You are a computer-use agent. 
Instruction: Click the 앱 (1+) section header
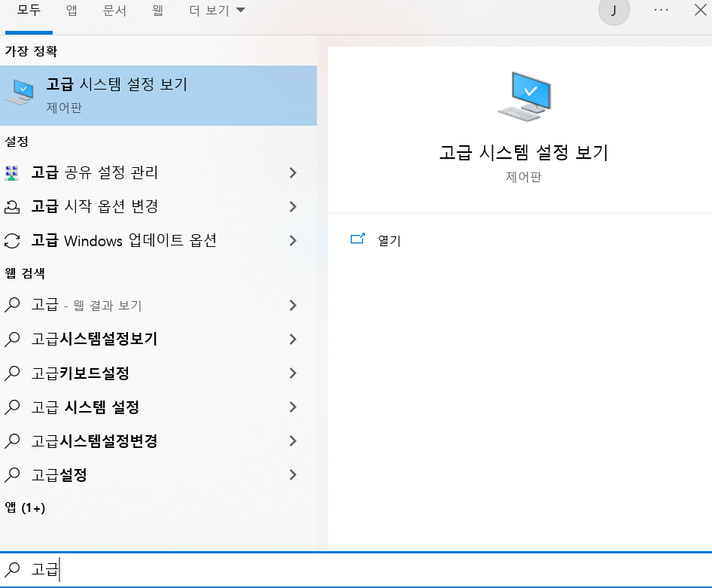coord(25,507)
